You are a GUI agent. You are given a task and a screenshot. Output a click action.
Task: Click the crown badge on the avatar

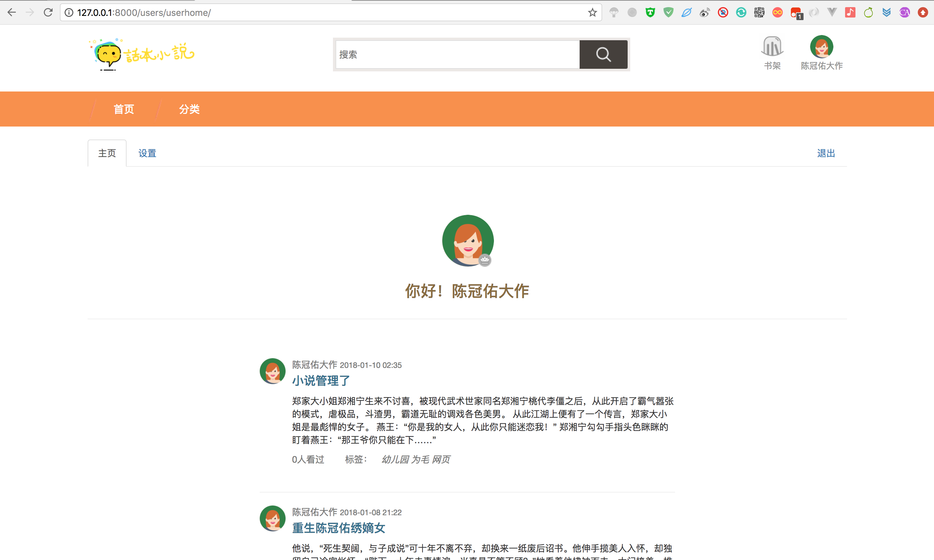point(485,260)
